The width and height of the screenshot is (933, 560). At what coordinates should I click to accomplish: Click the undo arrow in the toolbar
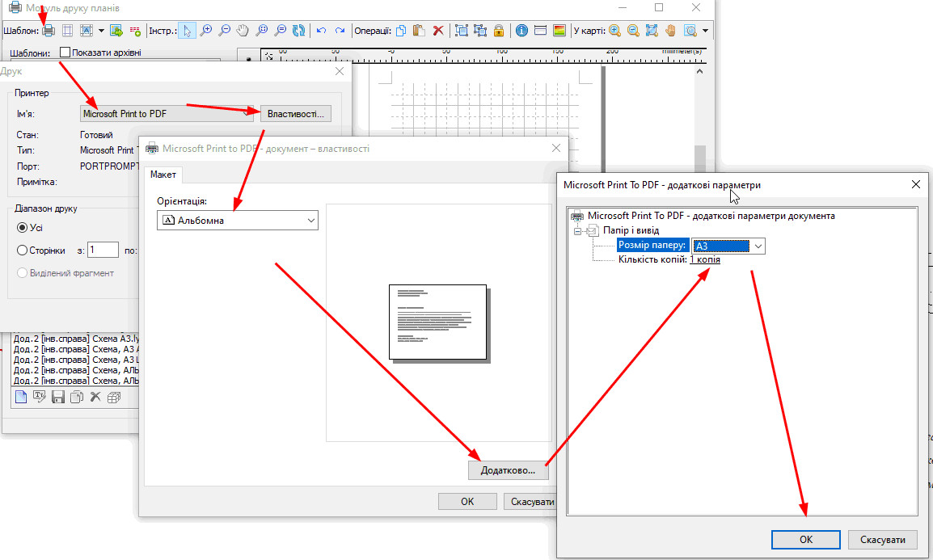(x=321, y=31)
